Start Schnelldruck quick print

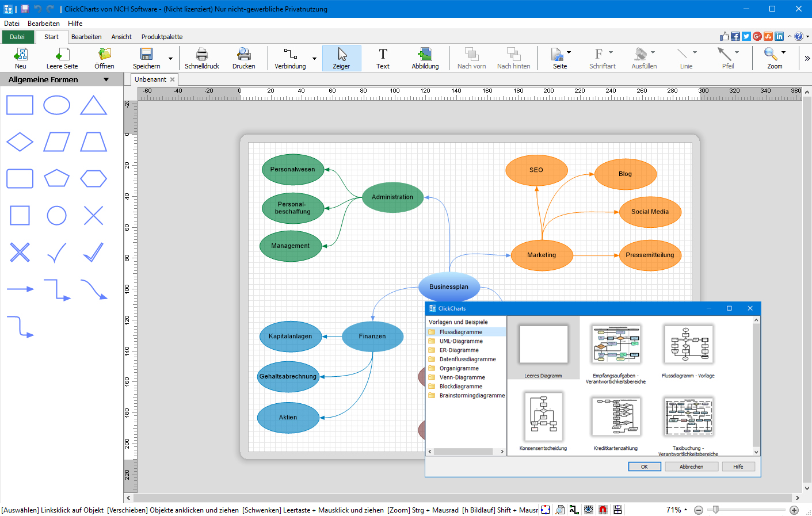click(x=202, y=59)
